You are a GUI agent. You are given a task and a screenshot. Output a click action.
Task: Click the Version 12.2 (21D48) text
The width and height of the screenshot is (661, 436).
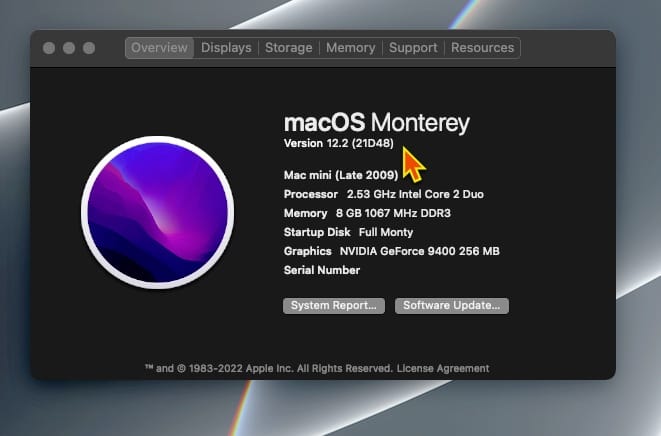(339, 143)
